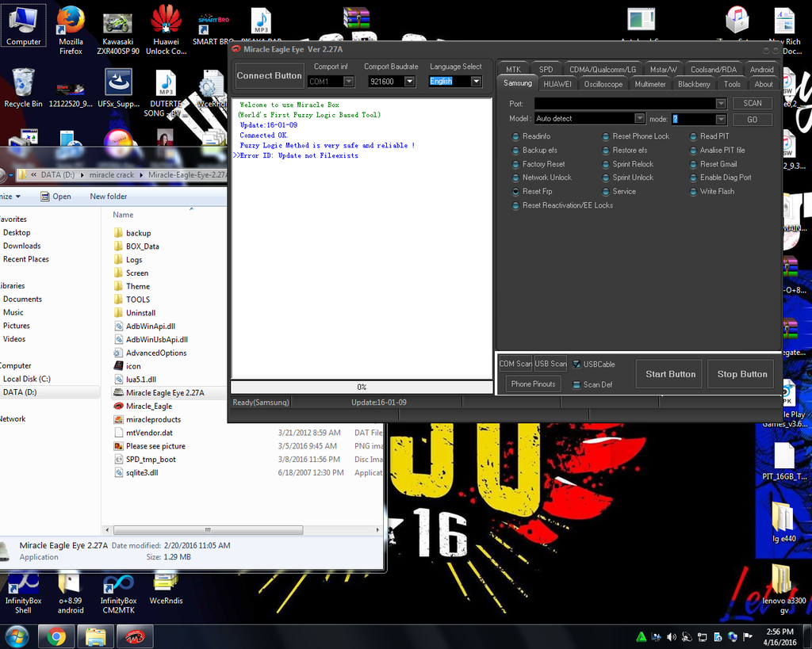Toggle the USBCable checkbox
Image resolution: width=812 pixels, height=649 pixels.
pos(577,365)
